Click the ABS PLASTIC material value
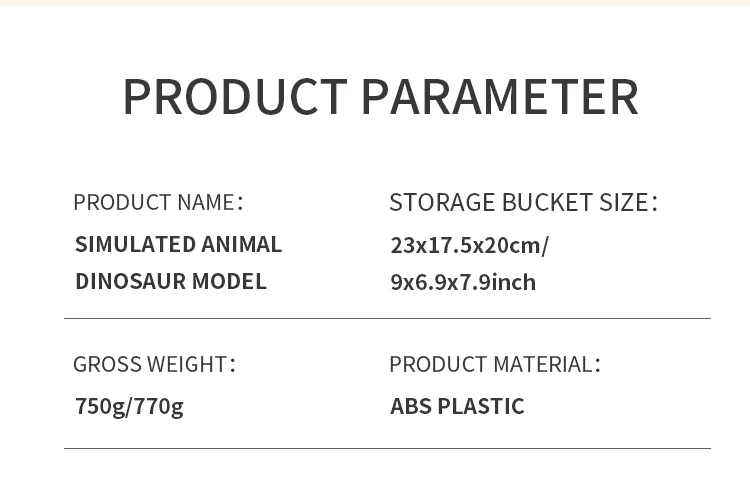Image resolution: width=750 pixels, height=503 pixels. (457, 406)
